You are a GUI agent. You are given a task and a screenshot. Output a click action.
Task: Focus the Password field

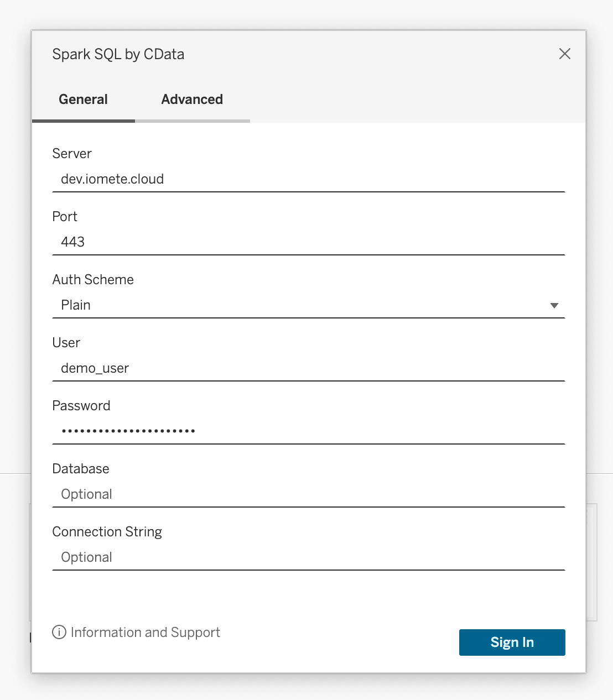[308, 431]
